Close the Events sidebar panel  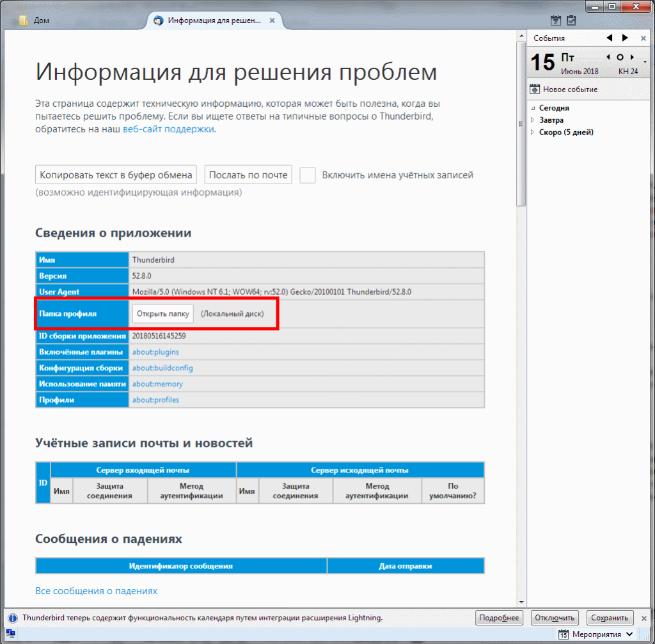(643, 38)
